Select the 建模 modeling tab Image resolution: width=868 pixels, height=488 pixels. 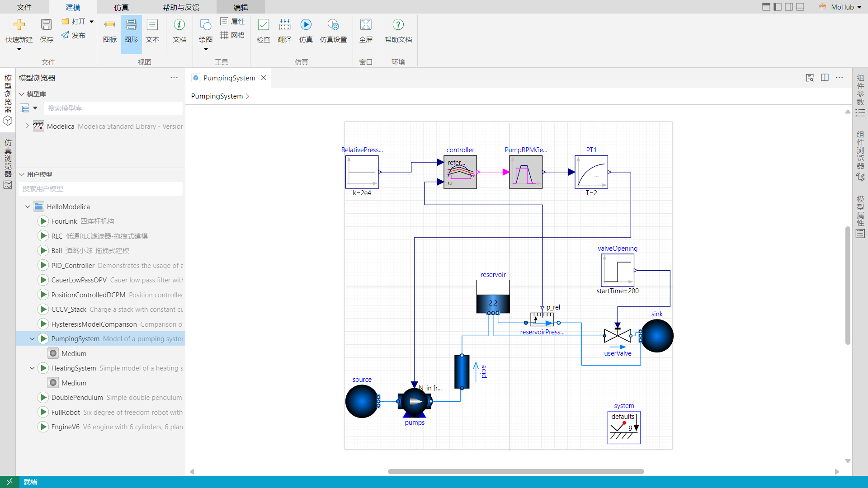click(73, 7)
